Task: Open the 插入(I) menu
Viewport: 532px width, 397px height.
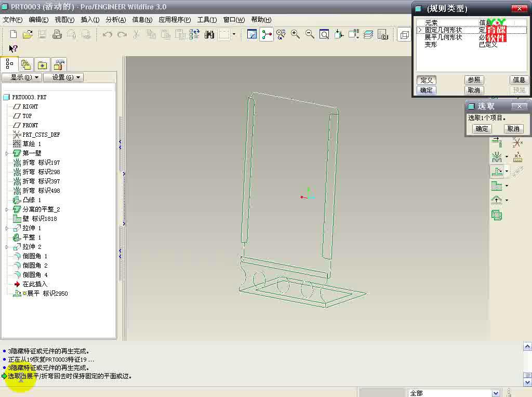Action: pyautogui.click(x=90, y=20)
